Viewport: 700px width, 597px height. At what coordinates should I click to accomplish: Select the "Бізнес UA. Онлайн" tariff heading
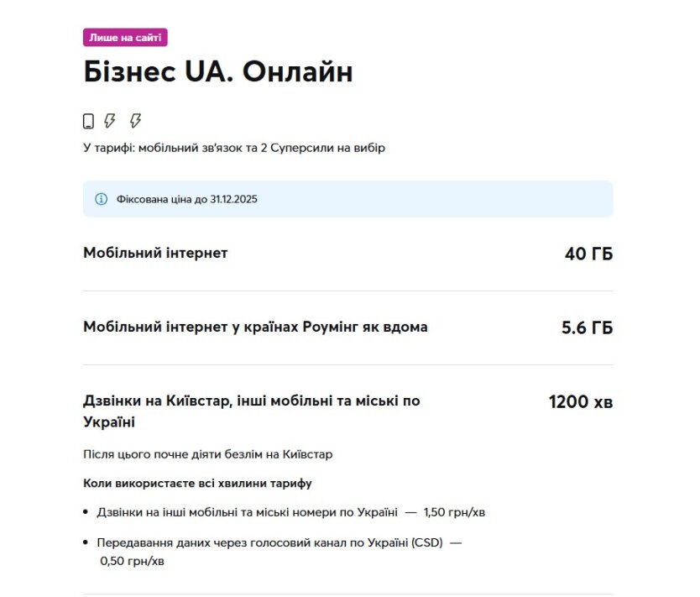(218, 72)
